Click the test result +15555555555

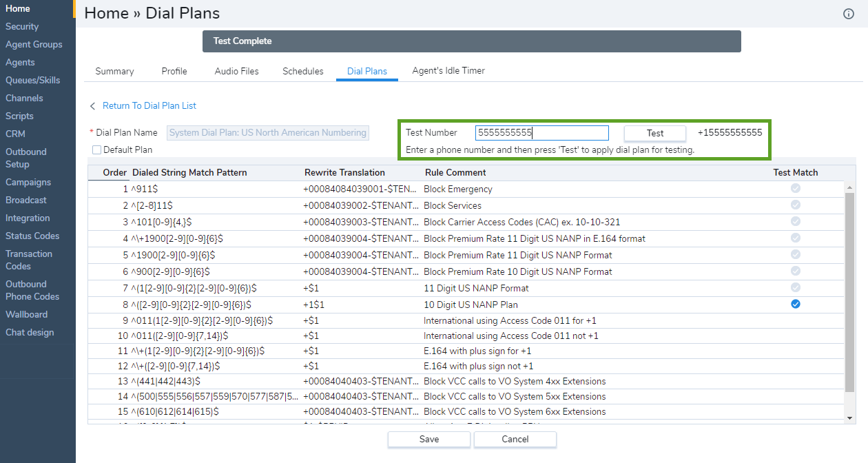click(730, 132)
